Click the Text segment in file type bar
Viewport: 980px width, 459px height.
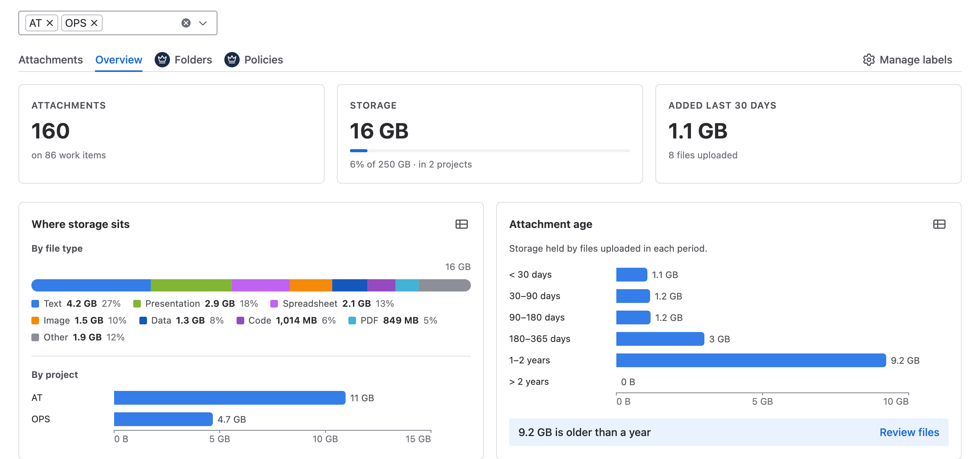click(91, 285)
